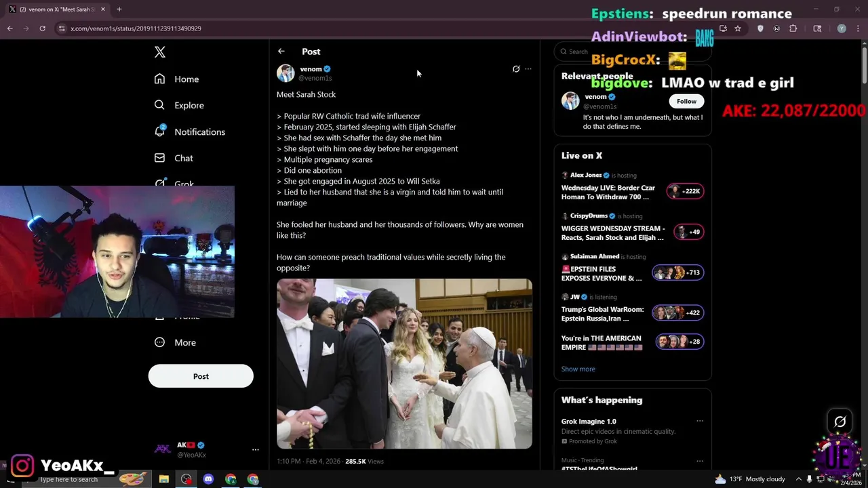
Task: Click the +222K listeners badge
Action: pyautogui.click(x=685, y=191)
